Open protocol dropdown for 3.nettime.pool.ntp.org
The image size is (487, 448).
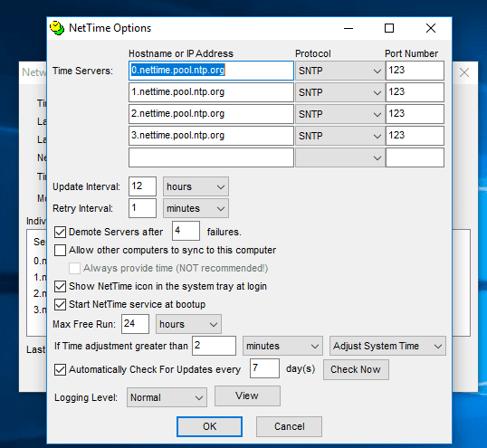point(340,136)
